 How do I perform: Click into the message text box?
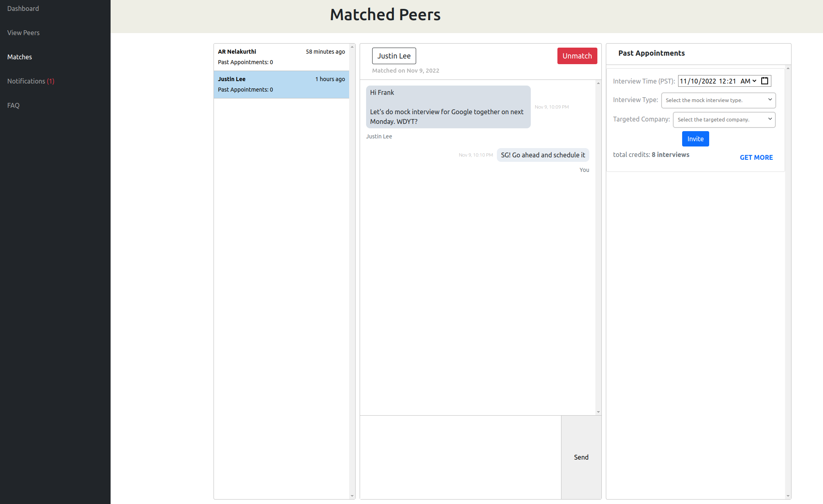(x=460, y=457)
